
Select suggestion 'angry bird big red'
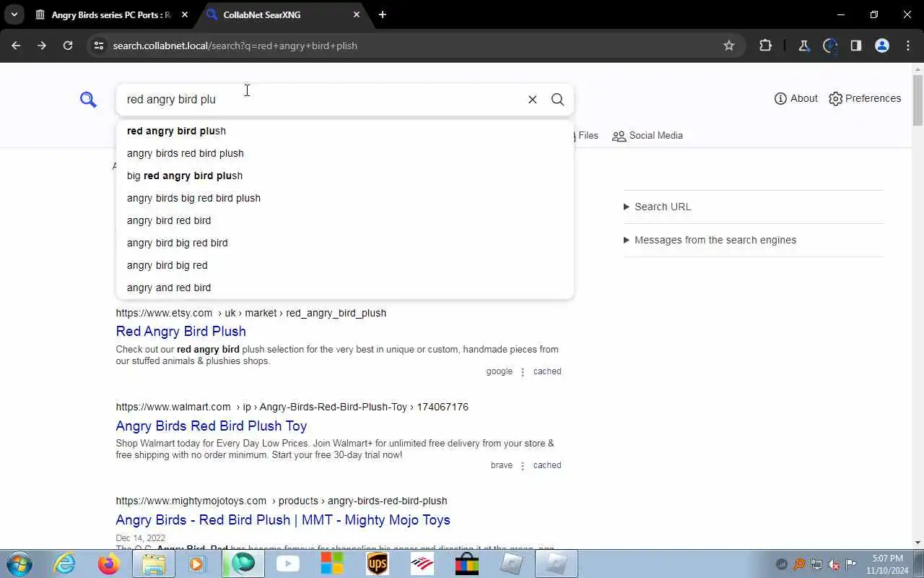pyautogui.click(x=345, y=265)
